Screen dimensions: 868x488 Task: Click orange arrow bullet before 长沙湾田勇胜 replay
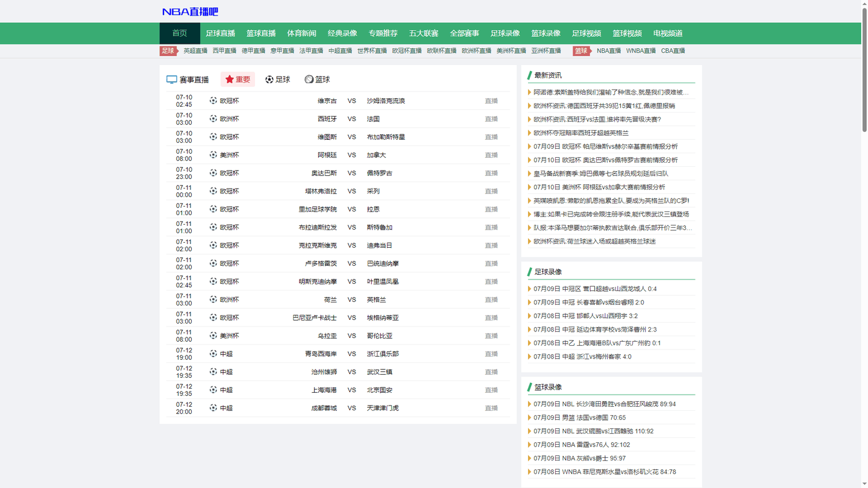(x=530, y=404)
